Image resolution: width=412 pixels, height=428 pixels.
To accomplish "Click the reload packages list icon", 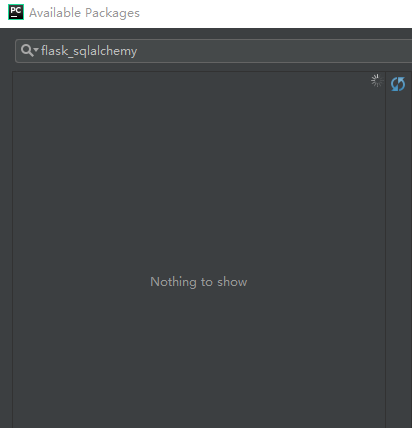I will (398, 84).
